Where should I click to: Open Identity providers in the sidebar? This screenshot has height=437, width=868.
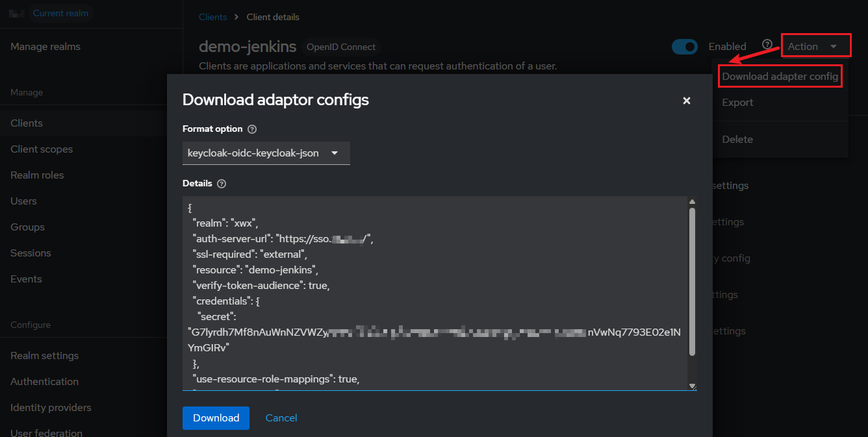(51, 408)
